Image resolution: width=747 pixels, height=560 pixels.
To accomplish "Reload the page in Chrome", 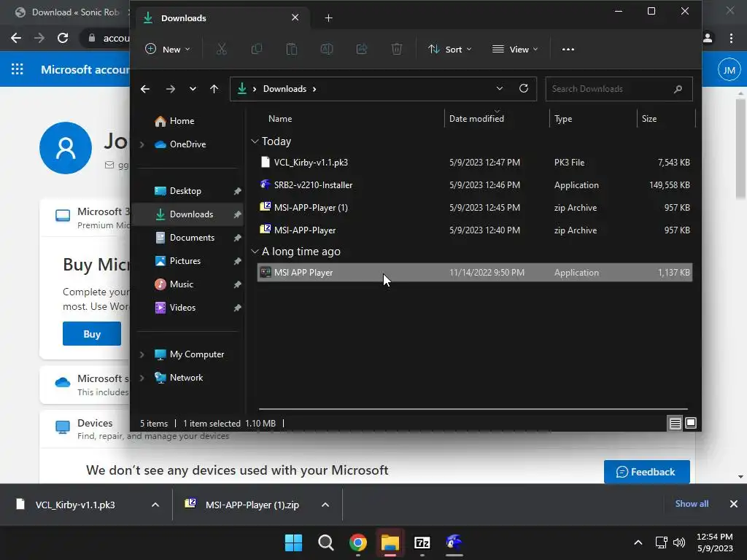I will 63,38.
